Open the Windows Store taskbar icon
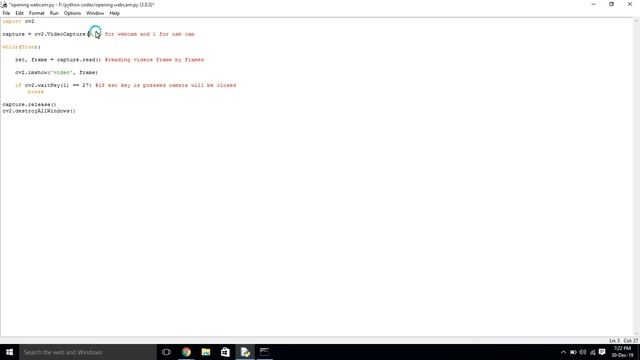This screenshot has height=360, width=640. [x=225, y=352]
